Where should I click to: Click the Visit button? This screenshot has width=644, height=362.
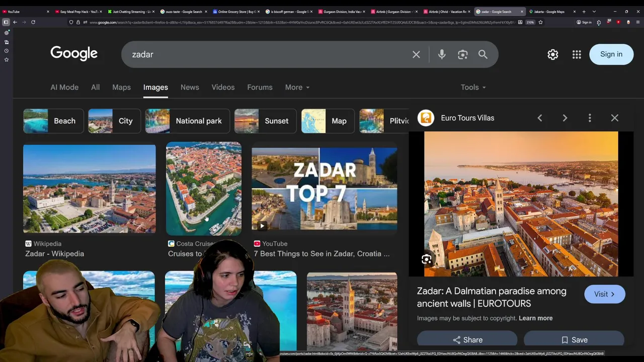605,294
